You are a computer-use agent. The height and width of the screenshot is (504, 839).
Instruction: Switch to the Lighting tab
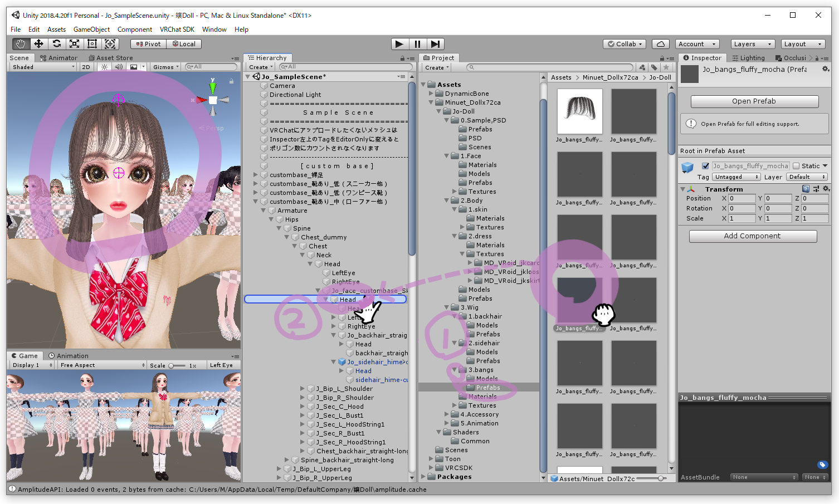[x=748, y=58]
